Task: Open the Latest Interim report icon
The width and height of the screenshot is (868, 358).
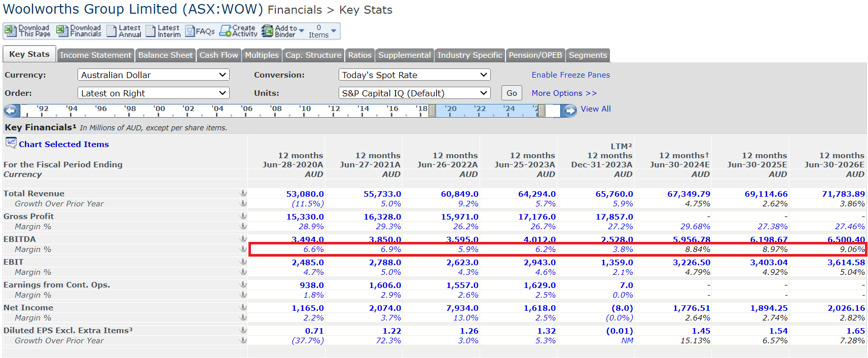Action: tap(151, 31)
